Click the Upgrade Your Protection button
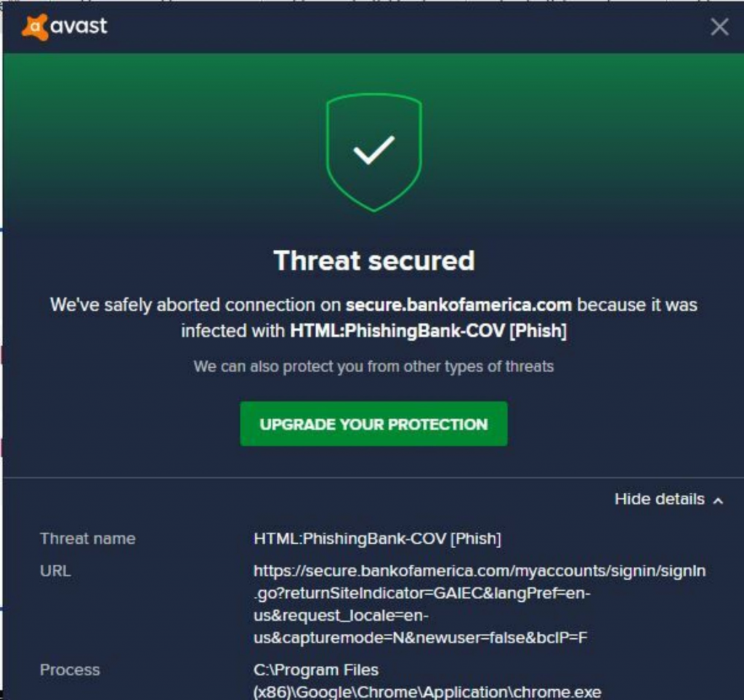 coord(374,424)
